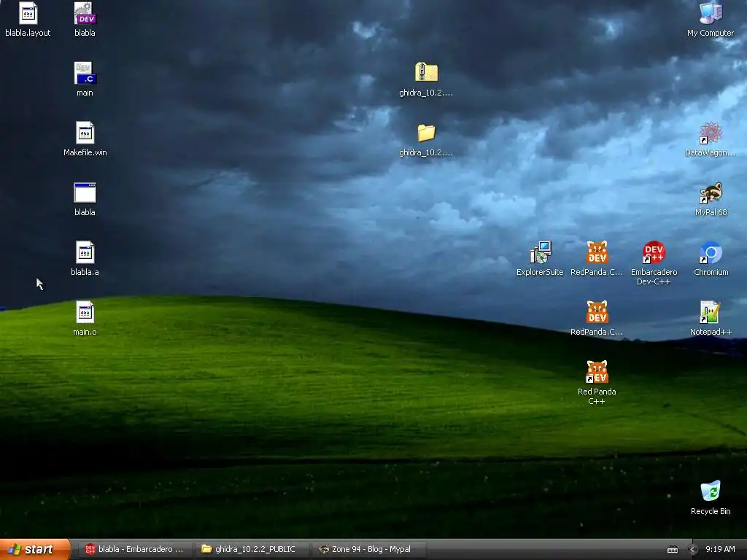Image resolution: width=747 pixels, height=560 pixels.
Task: Open My Computer icon
Action: point(711,13)
